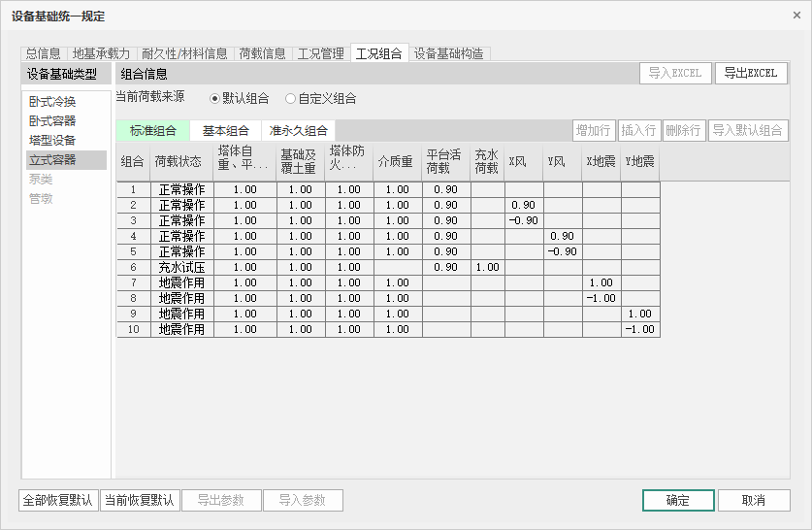Click 正常操作 cell in row 3
The height and width of the screenshot is (530, 812).
click(181, 220)
